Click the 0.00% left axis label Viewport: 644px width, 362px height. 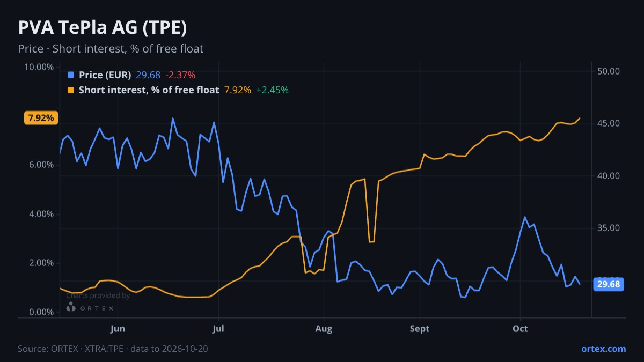[41, 312]
